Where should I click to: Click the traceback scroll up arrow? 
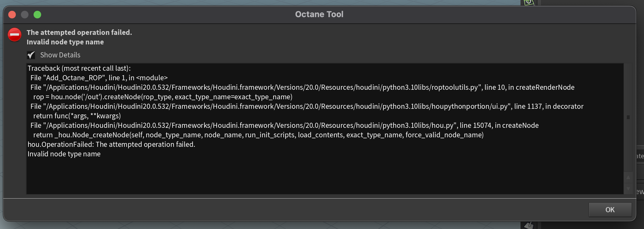(628, 178)
